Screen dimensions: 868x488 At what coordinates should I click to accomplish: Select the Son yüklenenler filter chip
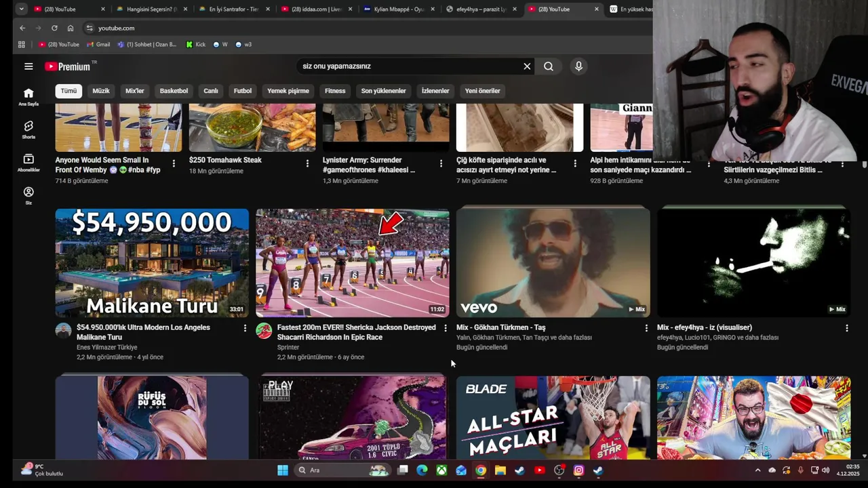pos(383,91)
